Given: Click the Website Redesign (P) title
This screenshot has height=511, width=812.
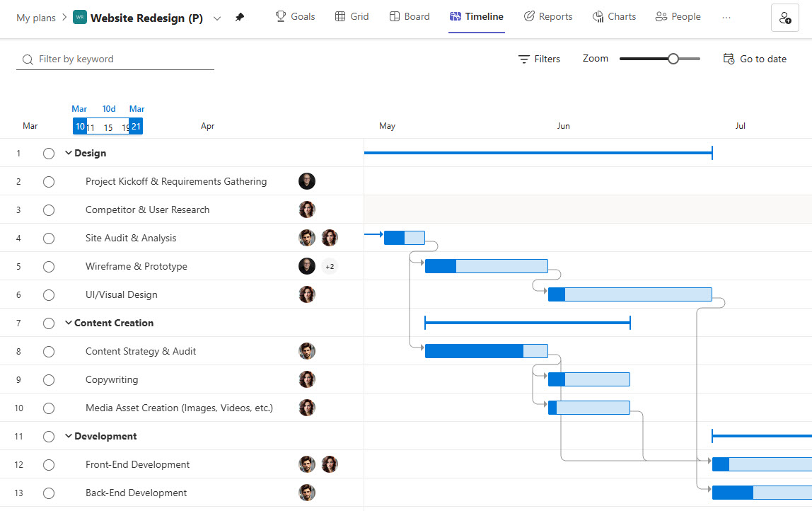Looking at the screenshot, I should tap(146, 18).
